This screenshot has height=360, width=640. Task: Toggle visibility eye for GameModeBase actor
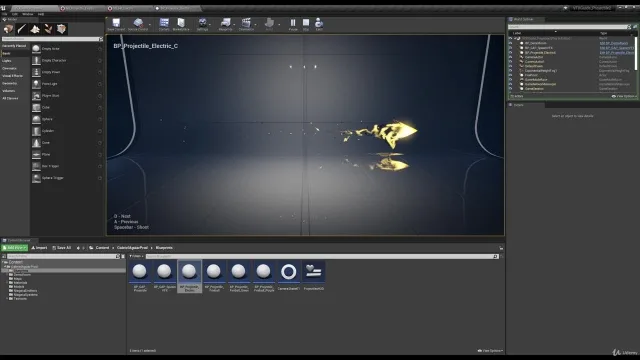[510, 79]
